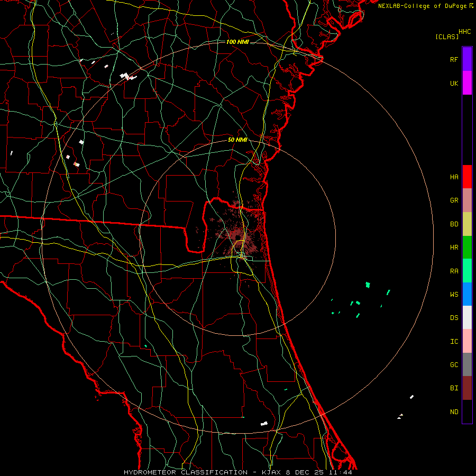Click the HA legend label

[454, 177]
